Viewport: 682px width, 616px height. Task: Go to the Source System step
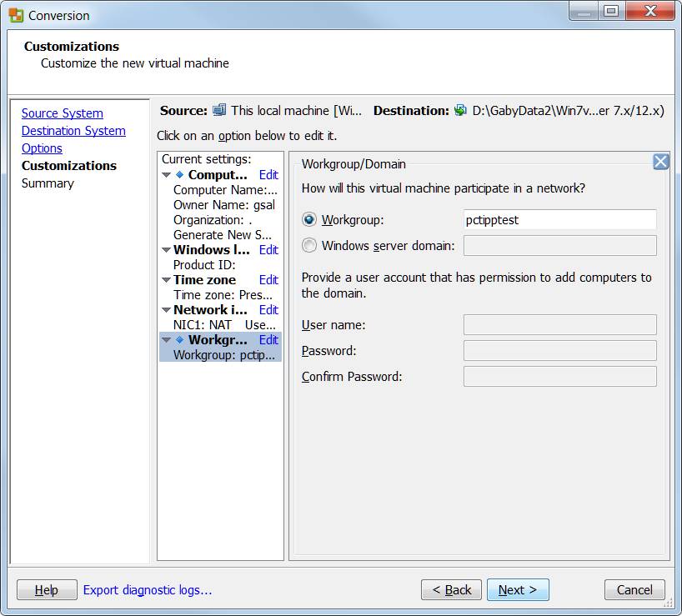point(63,113)
